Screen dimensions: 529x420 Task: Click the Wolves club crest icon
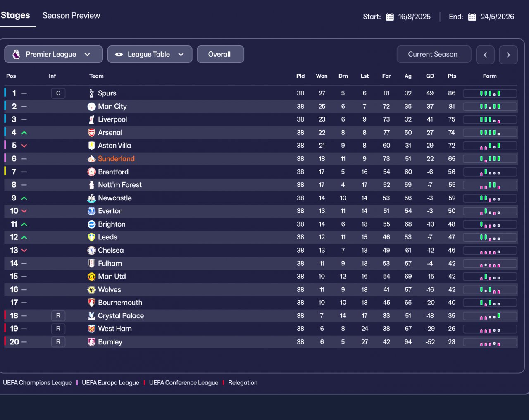click(91, 290)
